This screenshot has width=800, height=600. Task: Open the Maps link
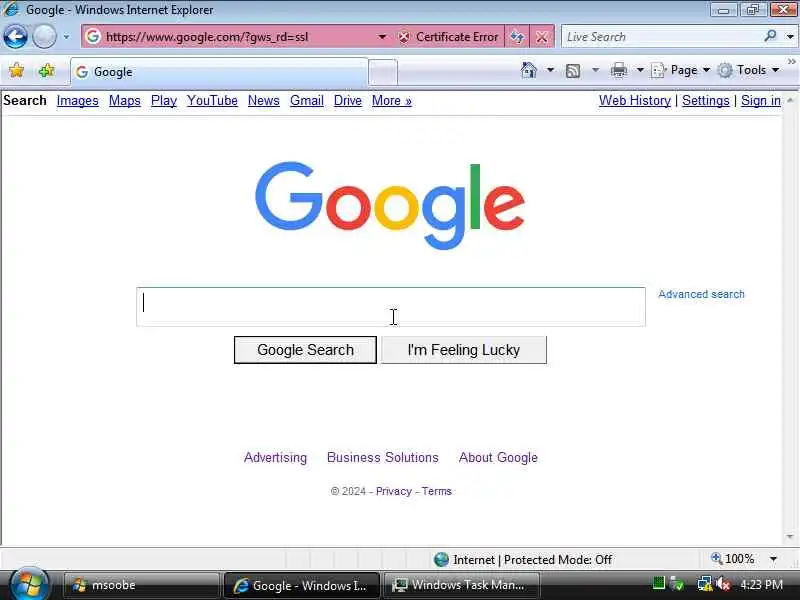click(124, 101)
